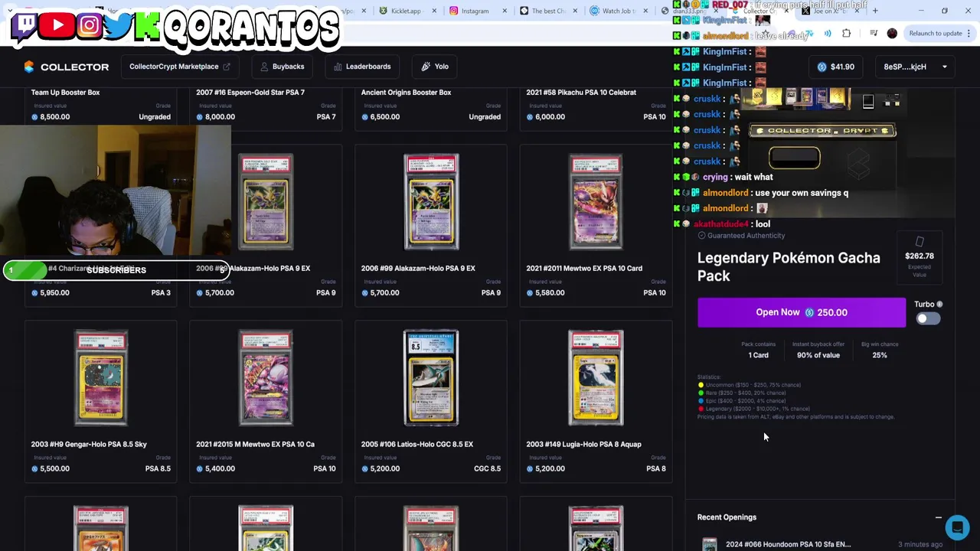Viewport: 980px width, 551px height.
Task: Click the Chrome profile avatar
Action: pyautogui.click(x=892, y=33)
